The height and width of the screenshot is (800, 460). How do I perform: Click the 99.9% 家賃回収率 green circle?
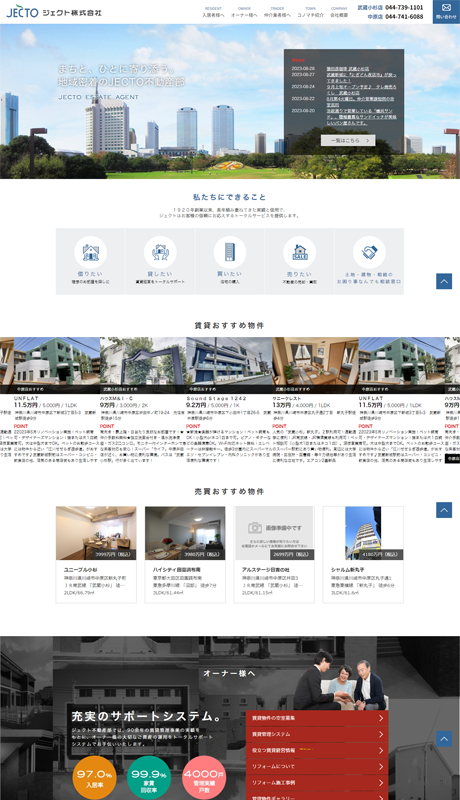point(148,778)
